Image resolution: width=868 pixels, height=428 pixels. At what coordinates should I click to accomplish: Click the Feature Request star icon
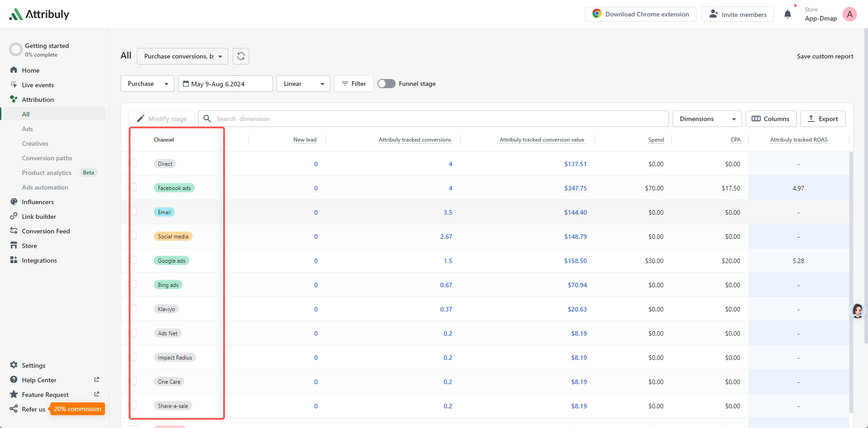click(x=14, y=394)
